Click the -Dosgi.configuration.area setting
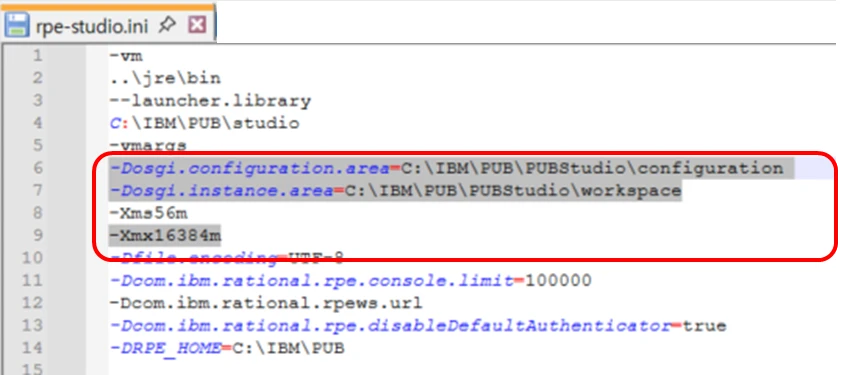This screenshot has height=375, width=847. (x=446, y=168)
